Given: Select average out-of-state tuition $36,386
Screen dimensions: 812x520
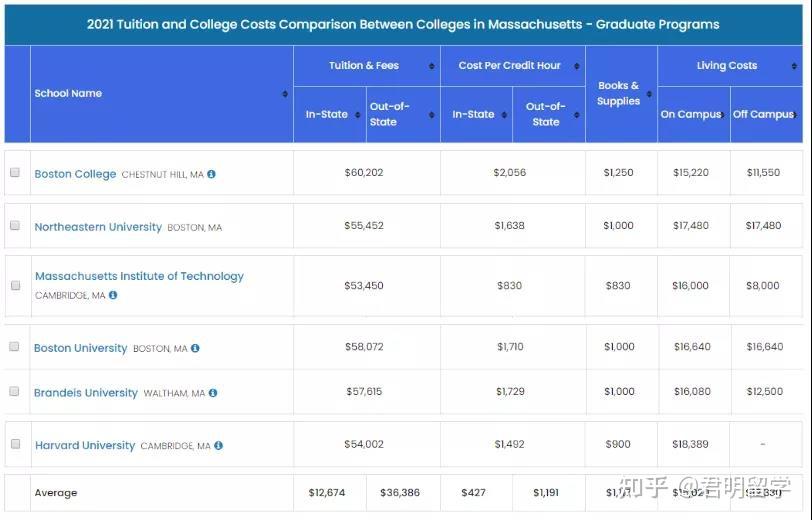Looking at the screenshot, I should click(x=400, y=493).
